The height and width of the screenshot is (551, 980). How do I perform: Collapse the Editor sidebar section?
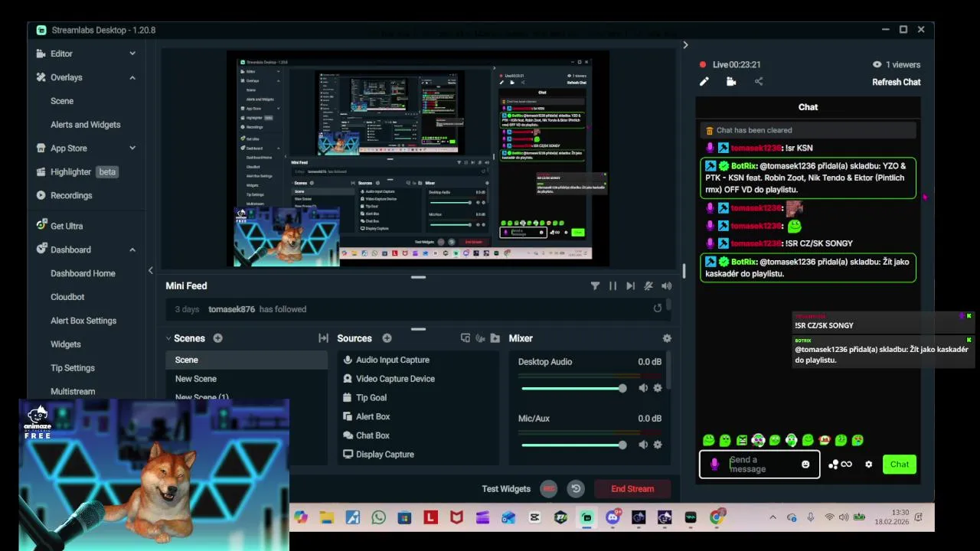pos(132,54)
